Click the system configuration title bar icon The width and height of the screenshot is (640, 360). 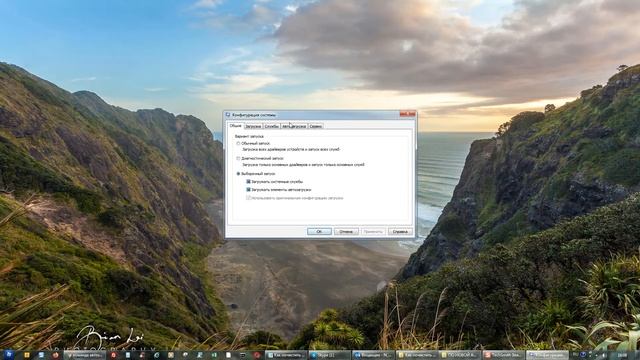click(x=228, y=115)
